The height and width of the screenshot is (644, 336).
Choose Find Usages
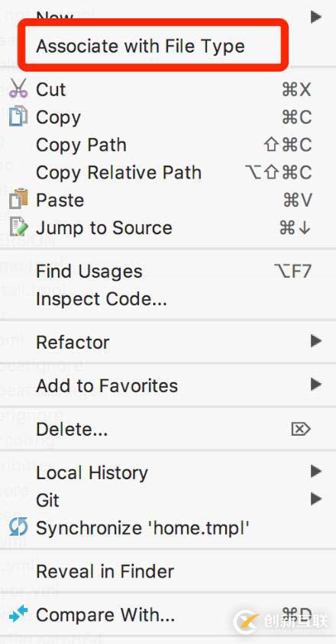click(x=89, y=271)
